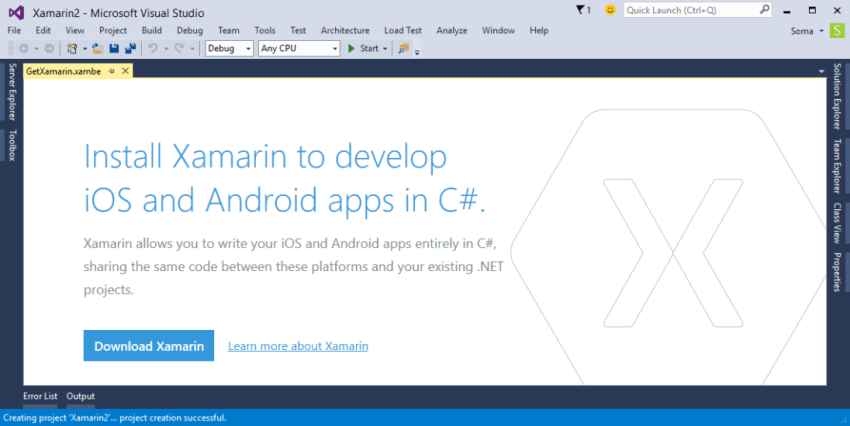Screen dimensions: 850x426
Task: Click the Save All toolbar icon
Action: click(130, 48)
